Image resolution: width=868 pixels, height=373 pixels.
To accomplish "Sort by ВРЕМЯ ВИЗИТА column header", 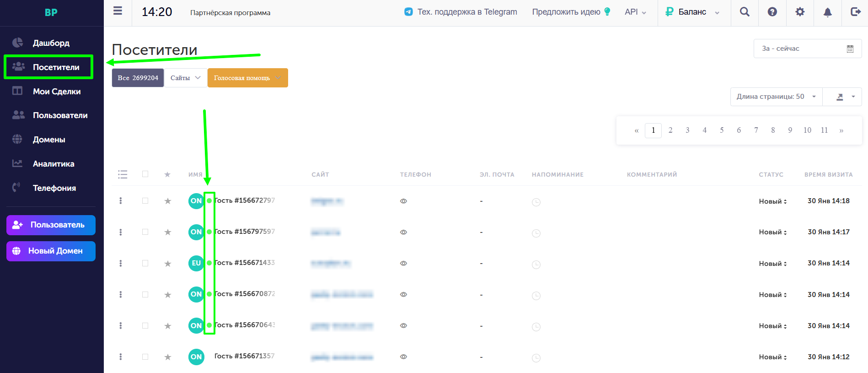I will click(828, 174).
